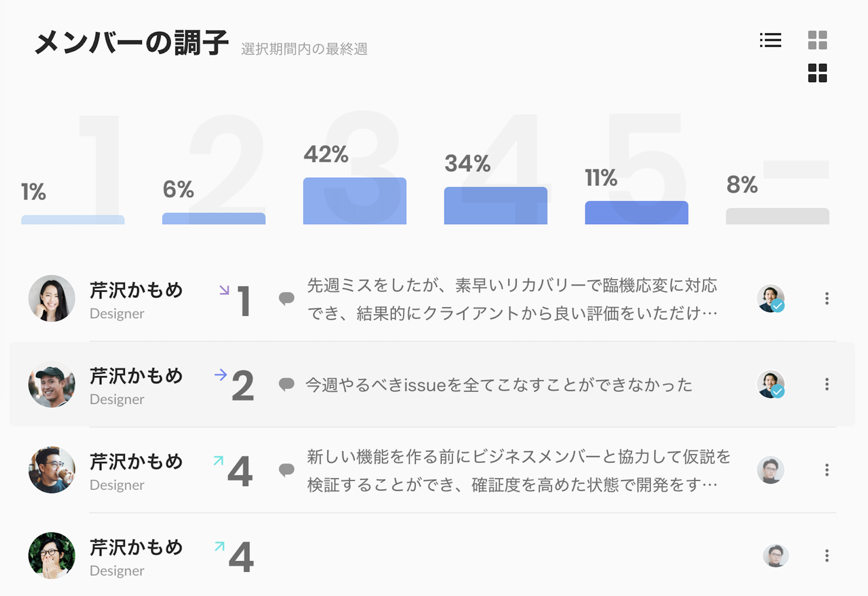Click the checked reviewer avatar in the score 2 row
The width and height of the screenshot is (868, 596).
tap(771, 384)
